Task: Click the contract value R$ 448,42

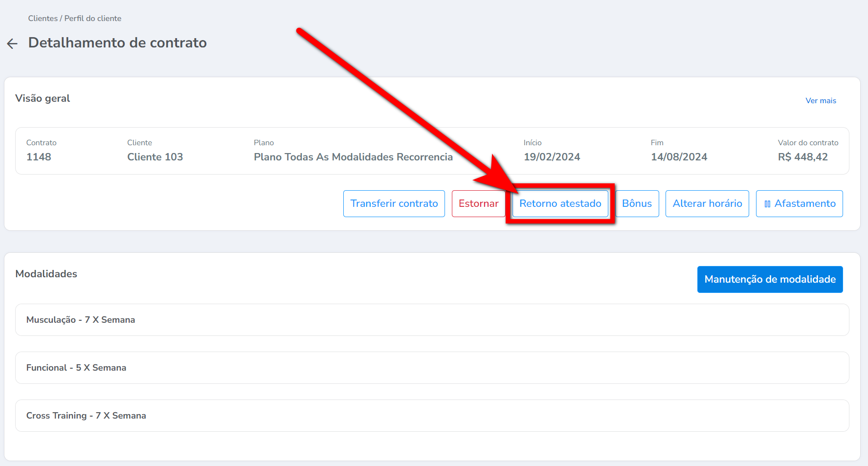Action: [802, 157]
